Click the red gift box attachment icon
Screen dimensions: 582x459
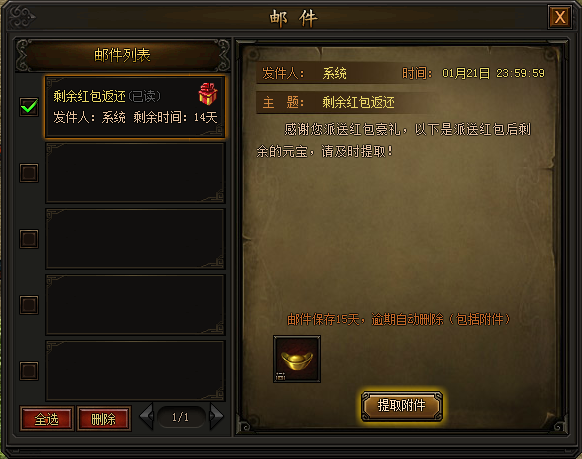[208, 94]
